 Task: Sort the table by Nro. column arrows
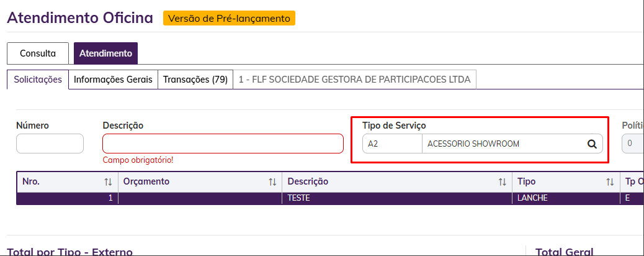pos(108,182)
